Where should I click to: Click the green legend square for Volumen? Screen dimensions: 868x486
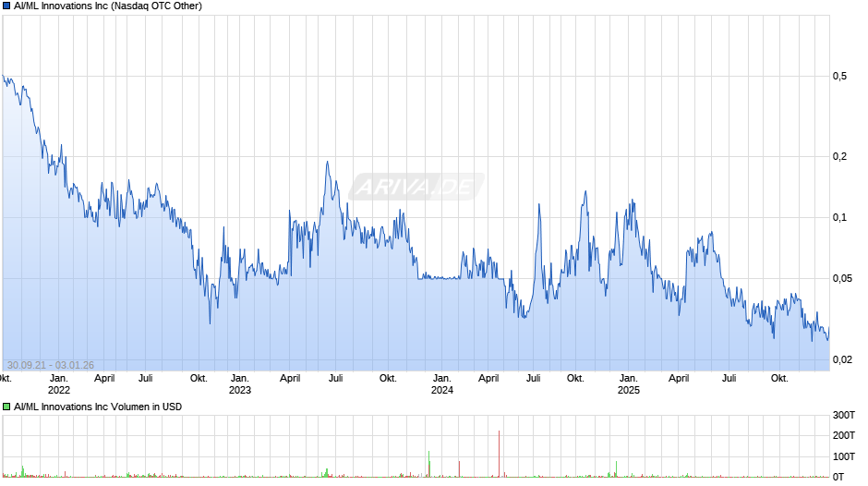point(6,407)
